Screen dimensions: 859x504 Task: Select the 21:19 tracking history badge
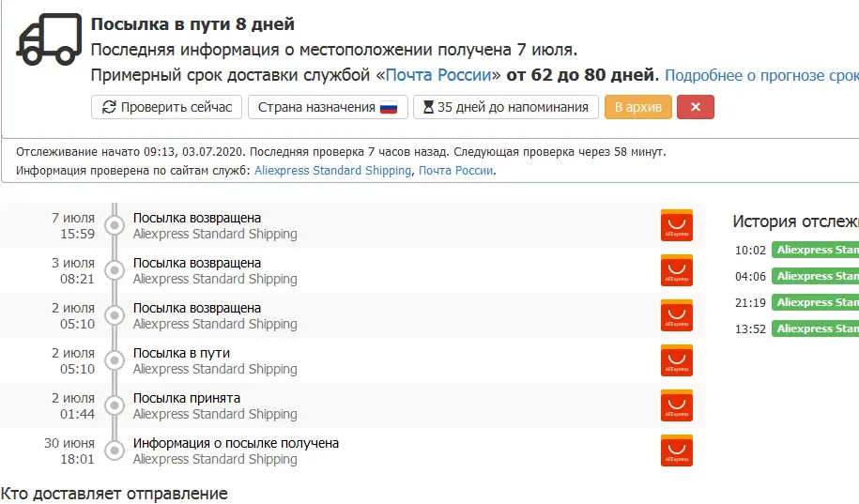pyautogui.click(x=815, y=302)
